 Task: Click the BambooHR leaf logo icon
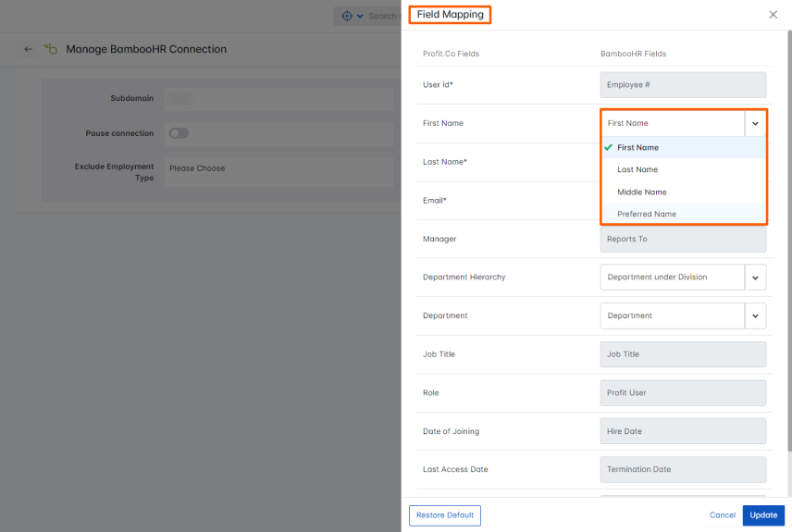point(51,49)
